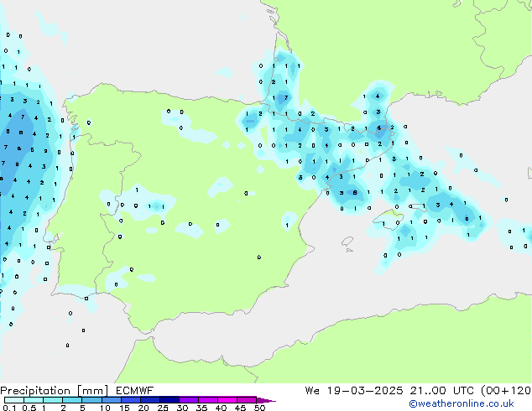
Task: Click the 0.5–1 mm legend color box
Action: [34, 400]
